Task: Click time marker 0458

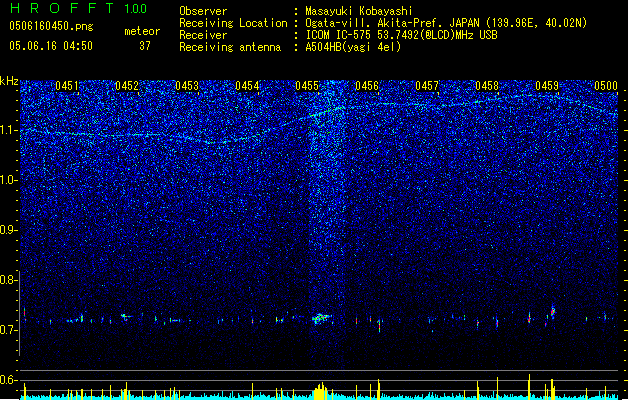Action: point(487,86)
